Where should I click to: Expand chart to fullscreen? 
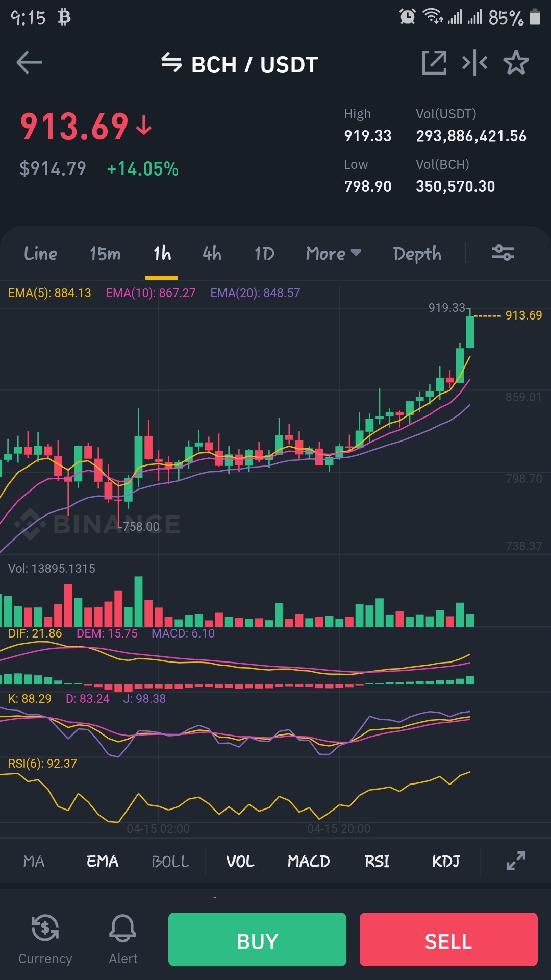pos(516,861)
